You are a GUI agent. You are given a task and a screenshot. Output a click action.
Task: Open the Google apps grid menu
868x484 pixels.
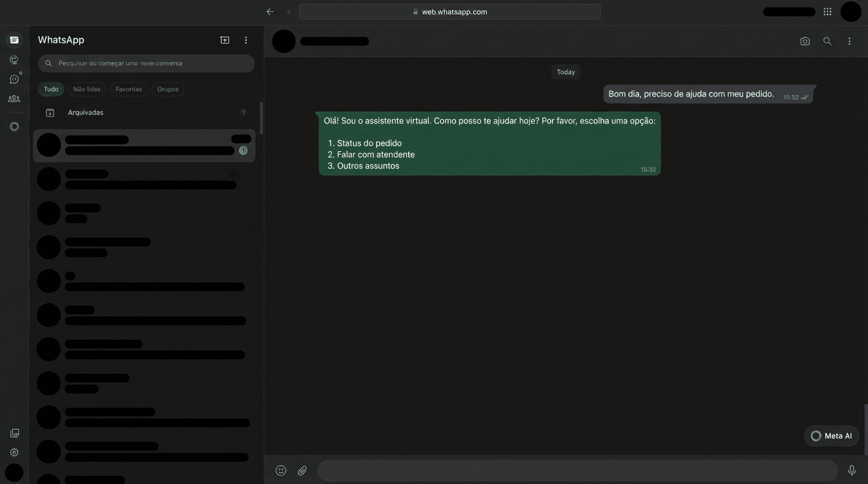827,11
